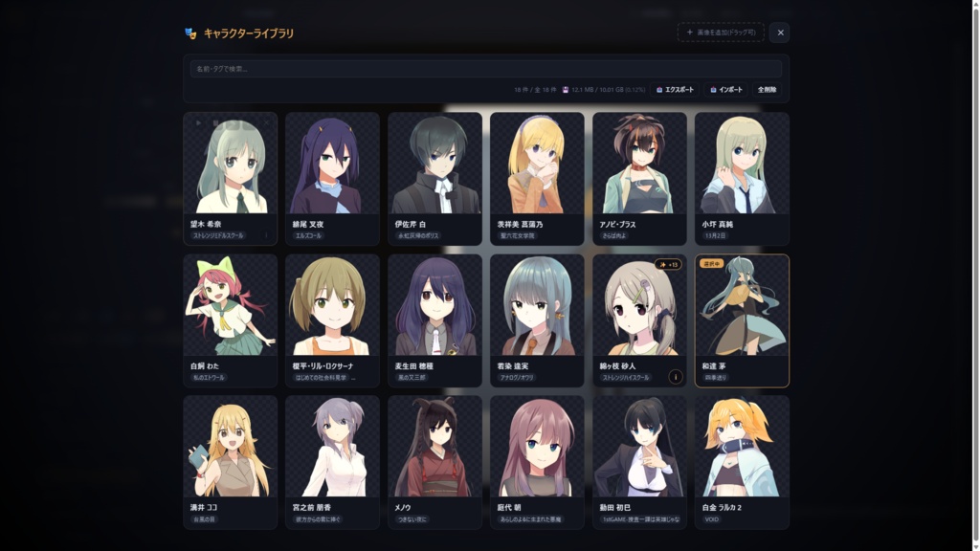Open info for 綿ヶ枝 砂人 card
Screen dimensions: 980x551
(675, 377)
